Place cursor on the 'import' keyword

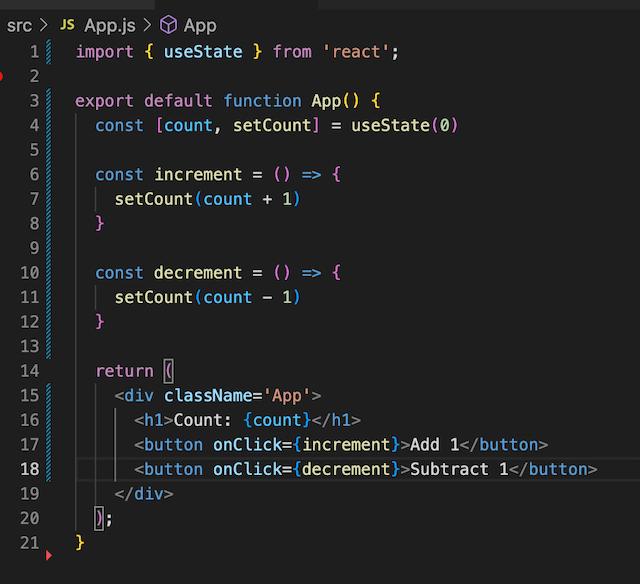coord(105,52)
